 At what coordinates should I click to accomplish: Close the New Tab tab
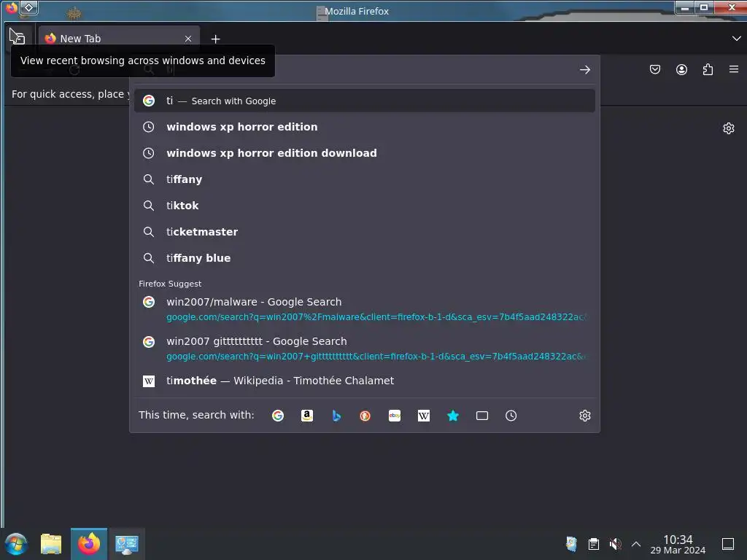(188, 39)
